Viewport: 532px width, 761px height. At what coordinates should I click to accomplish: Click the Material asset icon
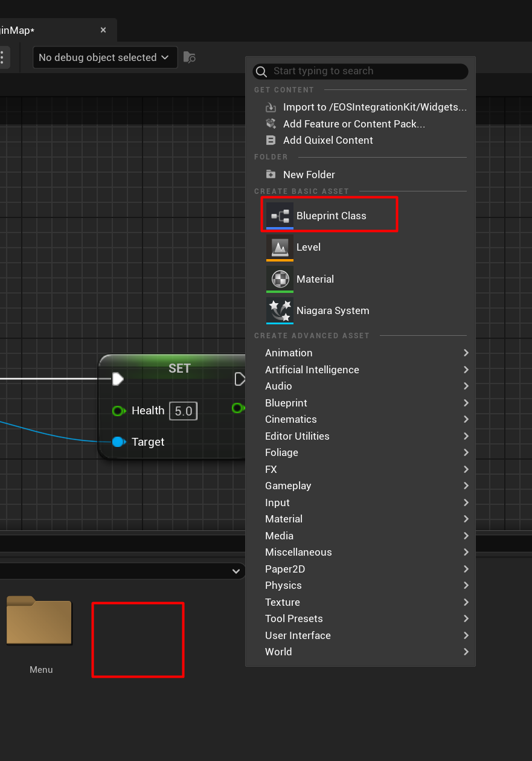(x=280, y=279)
